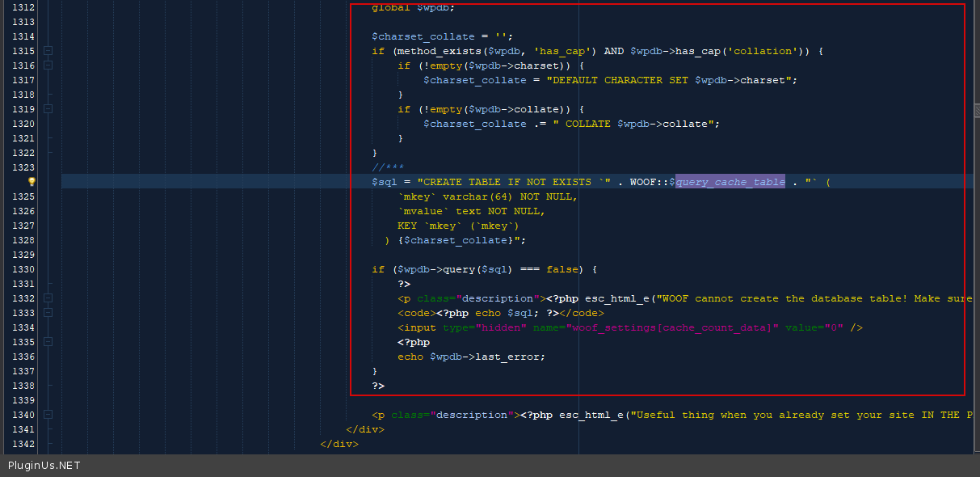Image resolution: width=980 pixels, height=477 pixels.
Task: Click line number 1342 in the gutter
Action: coord(23,444)
